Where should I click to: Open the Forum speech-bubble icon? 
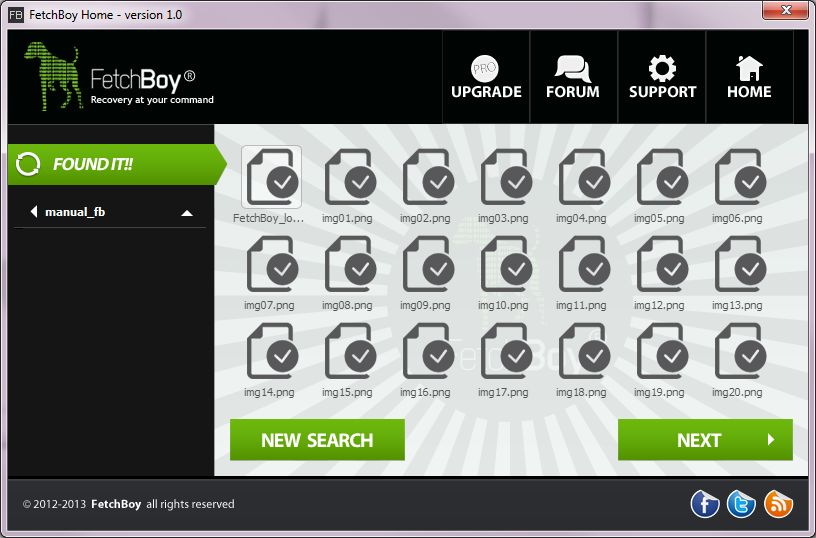(572, 69)
